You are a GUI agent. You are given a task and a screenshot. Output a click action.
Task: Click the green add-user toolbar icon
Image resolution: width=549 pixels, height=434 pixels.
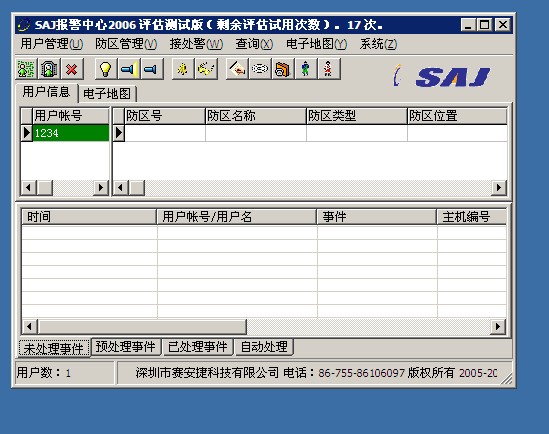27,69
